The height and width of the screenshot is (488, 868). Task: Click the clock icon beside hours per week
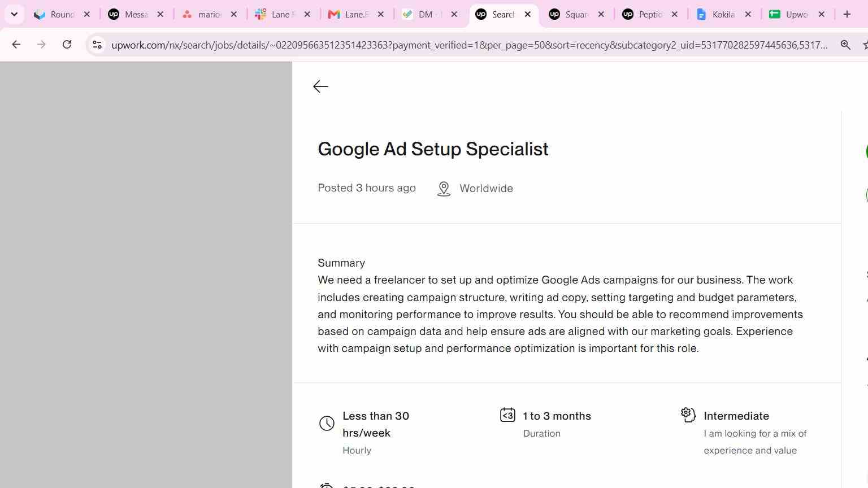click(x=327, y=424)
